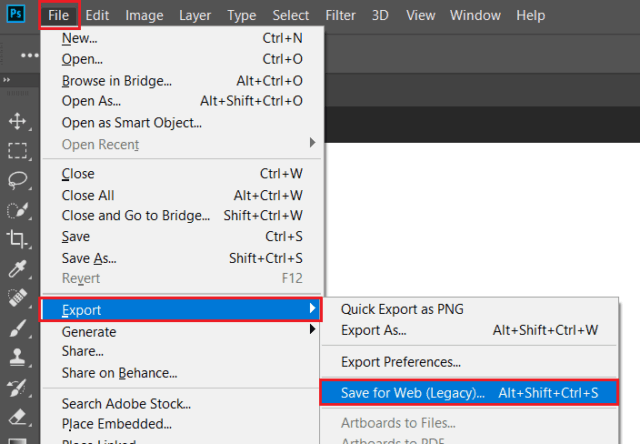Choose Open As... menu item
640x444 pixels.
pyautogui.click(x=182, y=101)
